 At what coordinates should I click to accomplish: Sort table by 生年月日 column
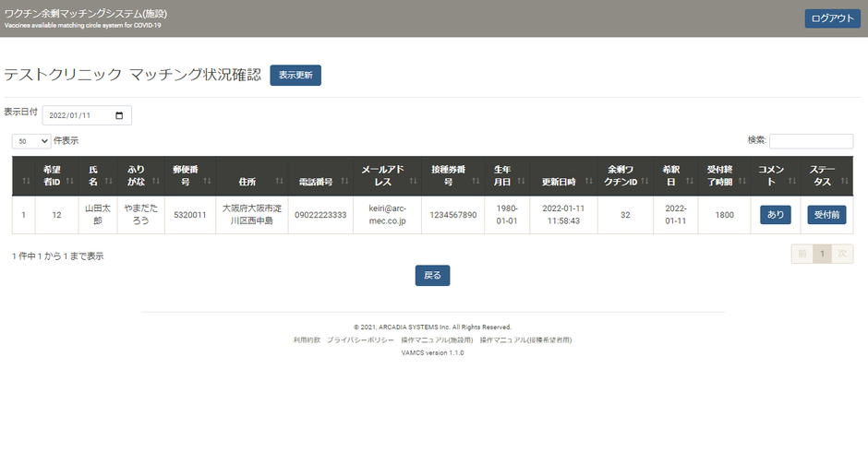[507, 175]
